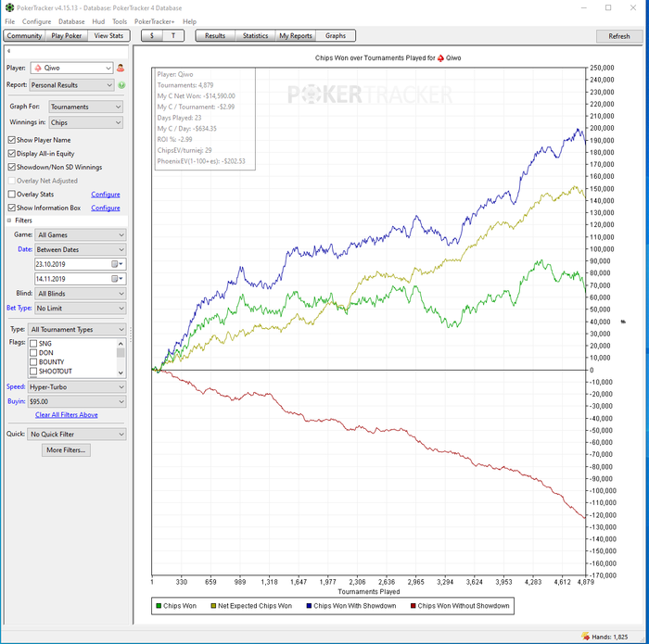
Task: Open the PokerTracker+ menu
Action: 154,21
